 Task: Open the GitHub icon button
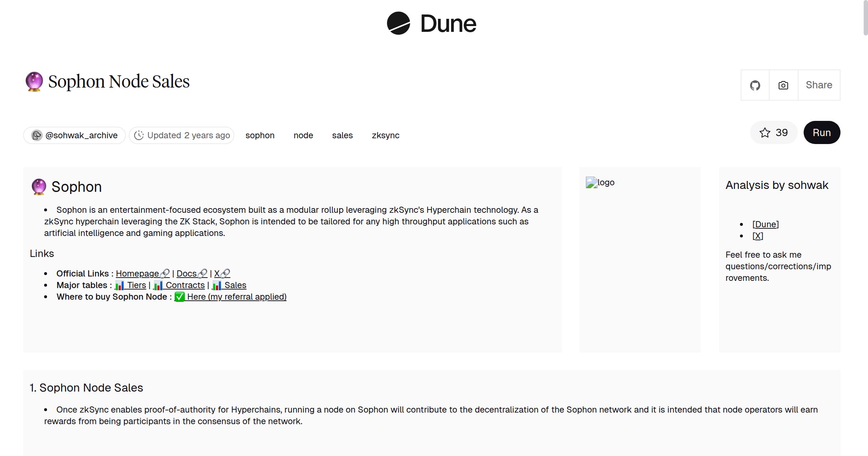coord(755,85)
